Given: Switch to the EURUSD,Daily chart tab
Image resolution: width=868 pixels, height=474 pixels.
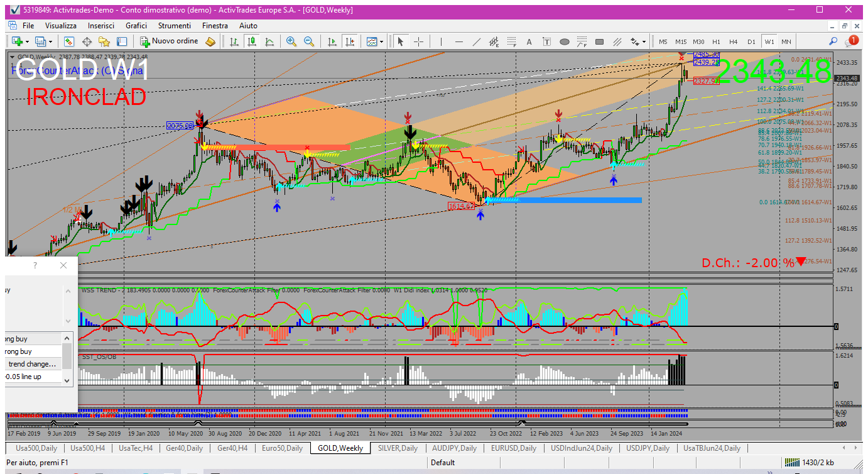Looking at the screenshot, I should tap(513, 448).
